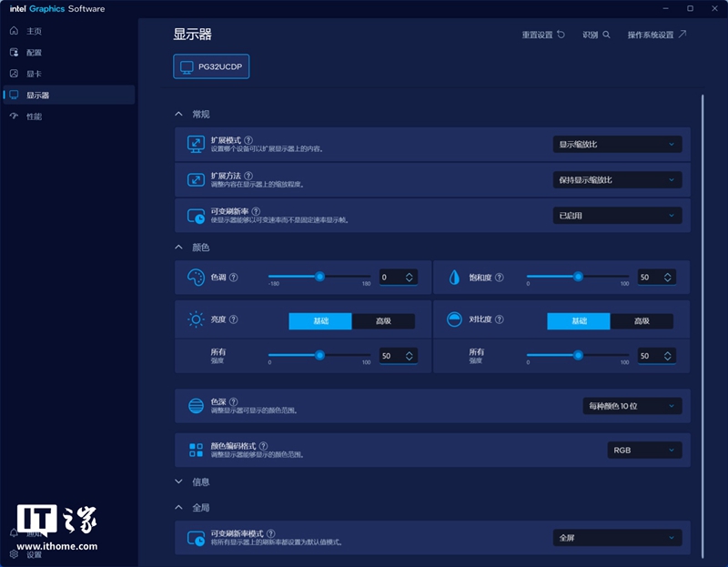Click the help icon beside 可变刷新率

[256, 211]
